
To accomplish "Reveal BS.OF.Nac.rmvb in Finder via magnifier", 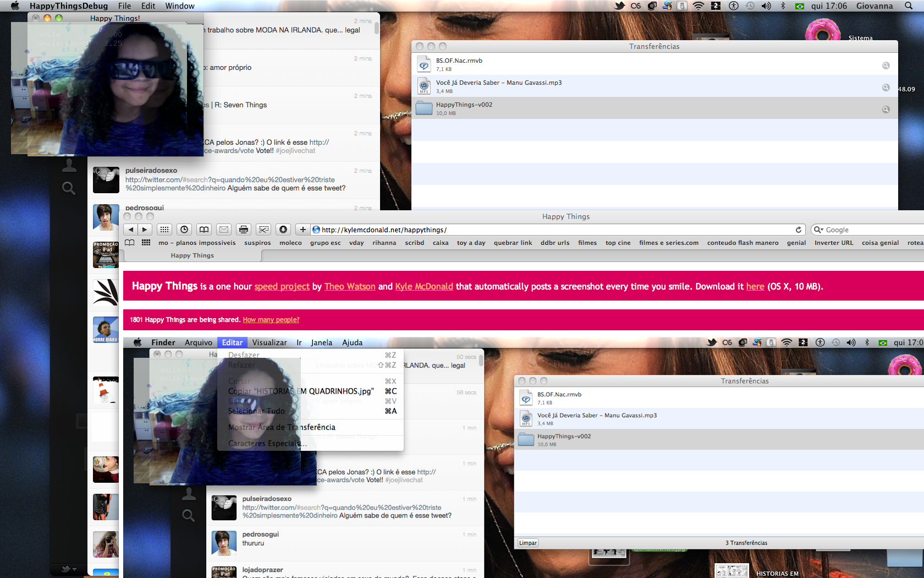I will [886, 66].
